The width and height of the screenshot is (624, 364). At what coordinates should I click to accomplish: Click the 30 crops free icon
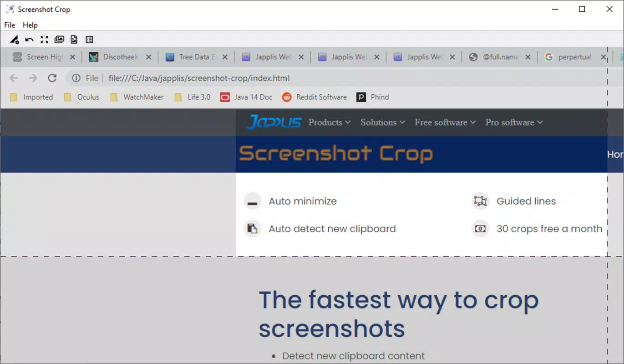click(x=480, y=228)
